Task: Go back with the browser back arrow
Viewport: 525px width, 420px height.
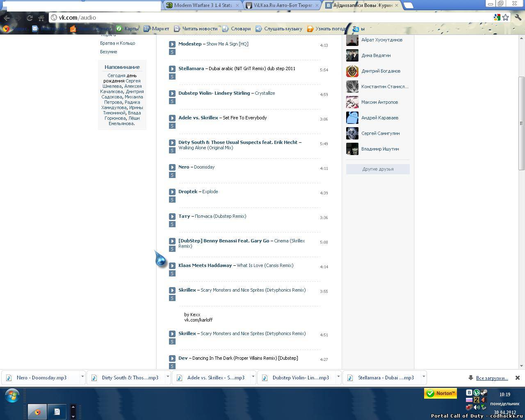Action: click(x=7, y=18)
